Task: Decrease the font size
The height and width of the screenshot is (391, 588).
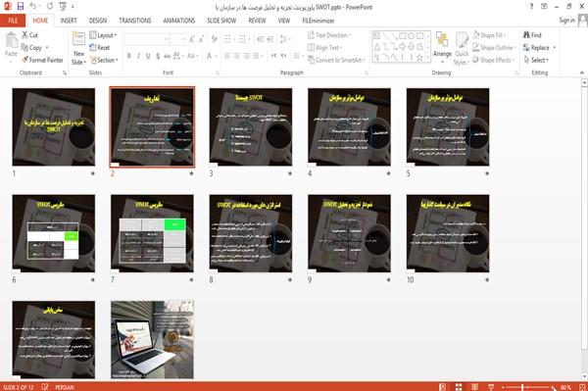Action: click(x=202, y=39)
